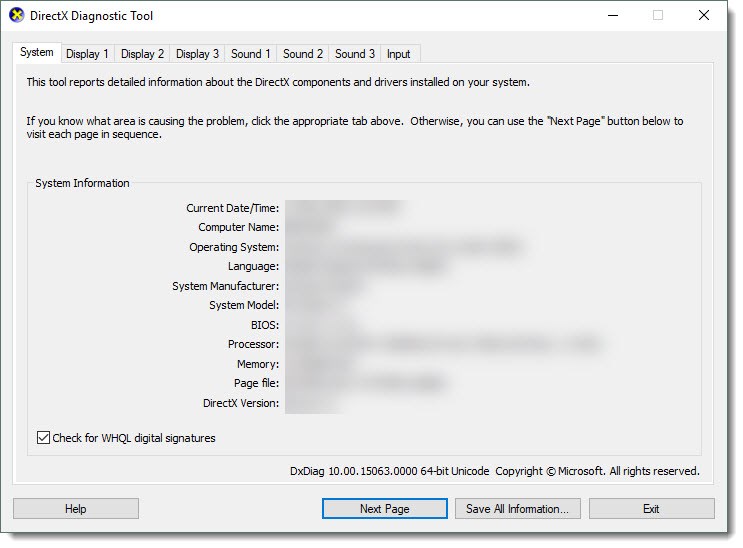Image resolution: width=743 pixels, height=548 pixels.
Task: Close the DirectX Diagnostic Tool window
Action: pyautogui.click(x=704, y=15)
